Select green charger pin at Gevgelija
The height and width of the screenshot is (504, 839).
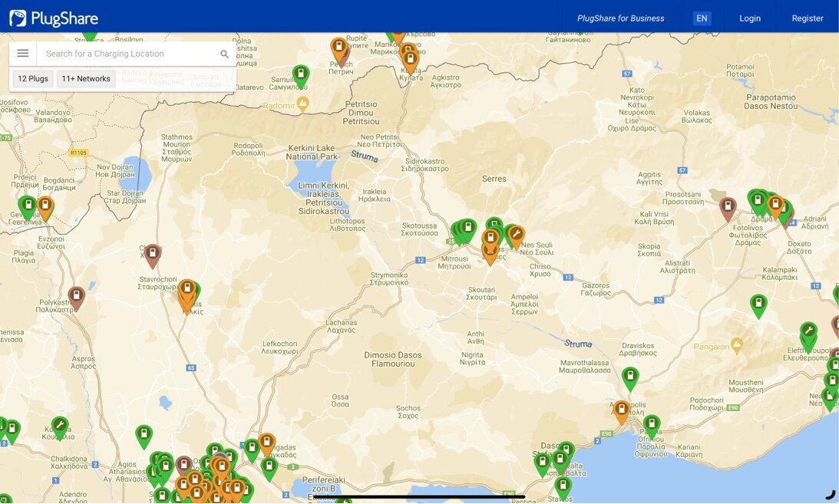pos(28,207)
